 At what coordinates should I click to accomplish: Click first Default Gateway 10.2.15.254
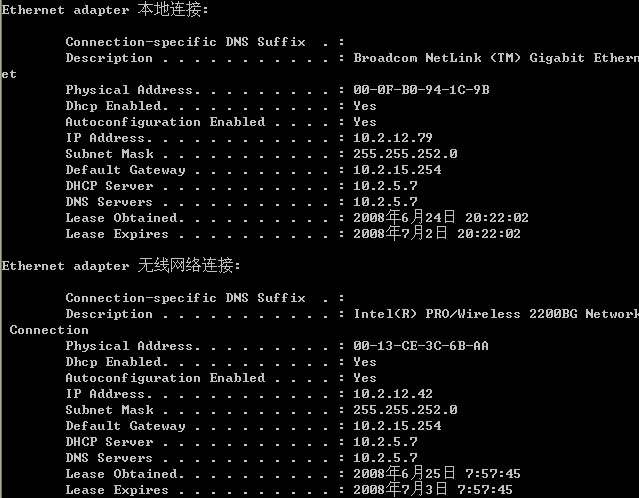[x=397, y=170]
